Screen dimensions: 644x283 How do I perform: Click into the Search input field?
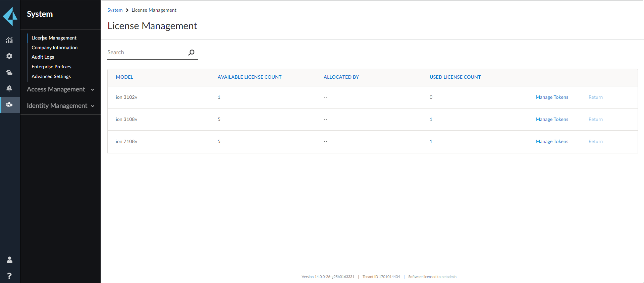pos(146,53)
